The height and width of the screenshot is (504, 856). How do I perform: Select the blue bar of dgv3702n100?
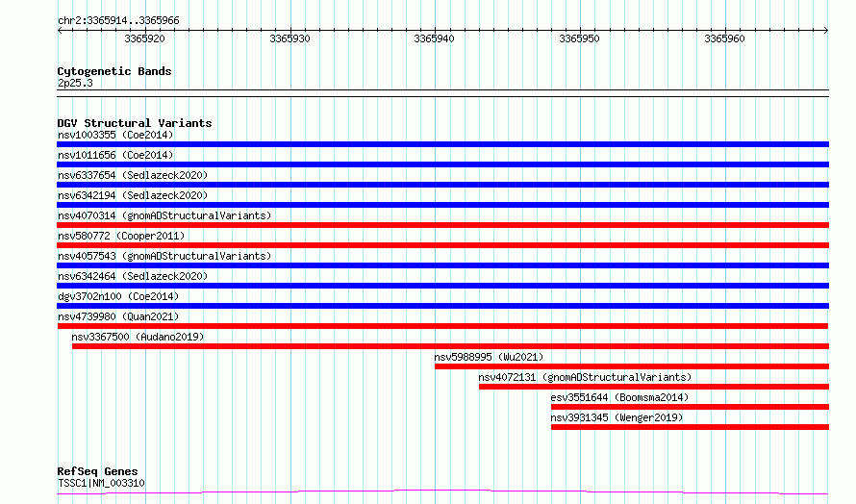point(442,306)
